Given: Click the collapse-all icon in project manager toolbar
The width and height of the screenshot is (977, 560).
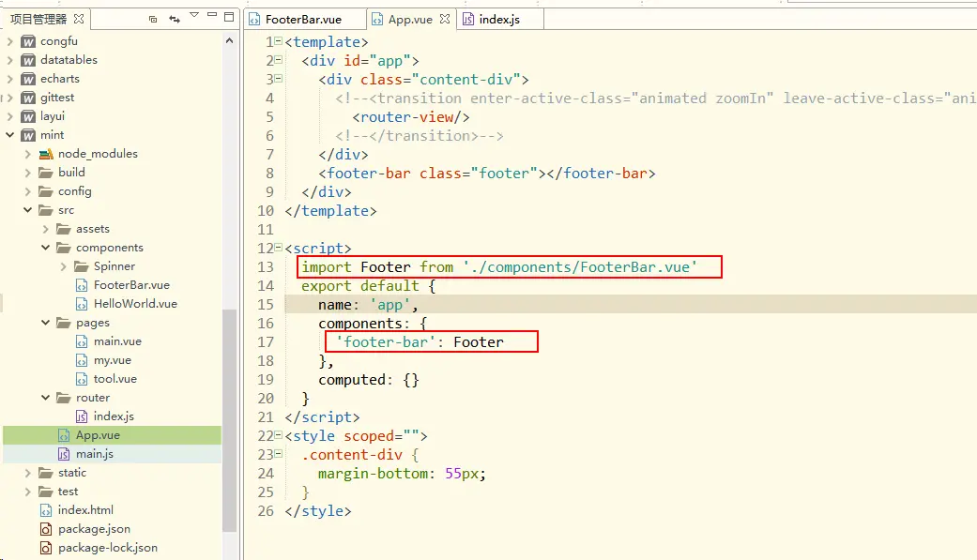Looking at the screenshot, I should (x=153, y=20).
